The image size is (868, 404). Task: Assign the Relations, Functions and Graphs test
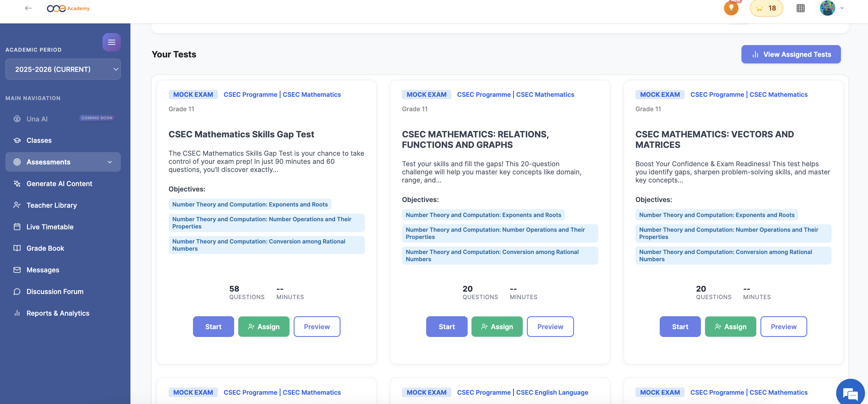pyautogui.click(x=497, y=326)
